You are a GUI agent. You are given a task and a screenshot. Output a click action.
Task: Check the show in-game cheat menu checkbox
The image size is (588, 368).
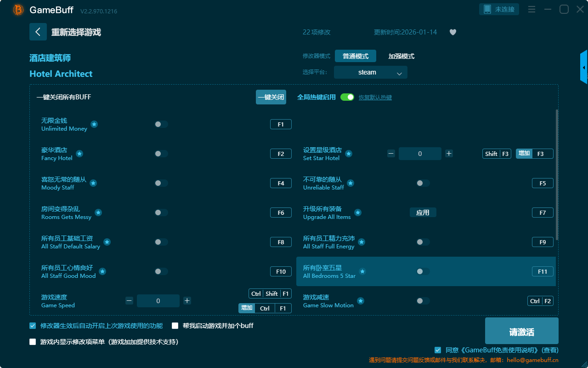click(x=33, y=342)
